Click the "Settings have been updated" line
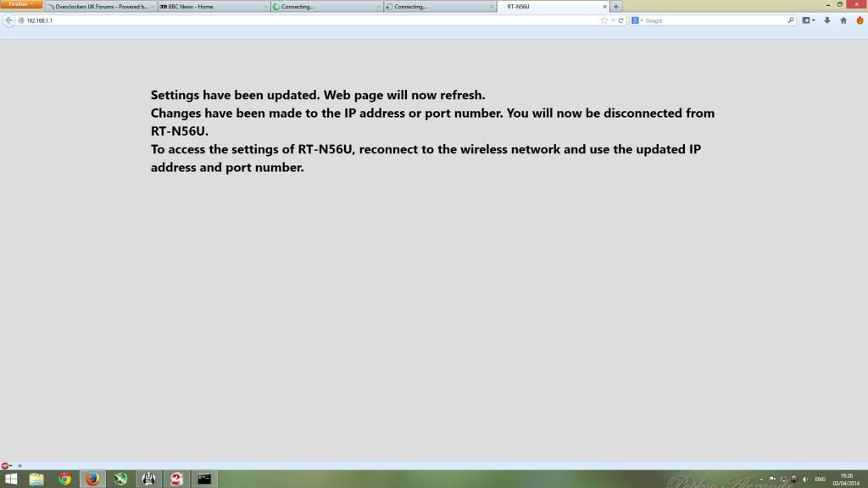 (318, 95)
